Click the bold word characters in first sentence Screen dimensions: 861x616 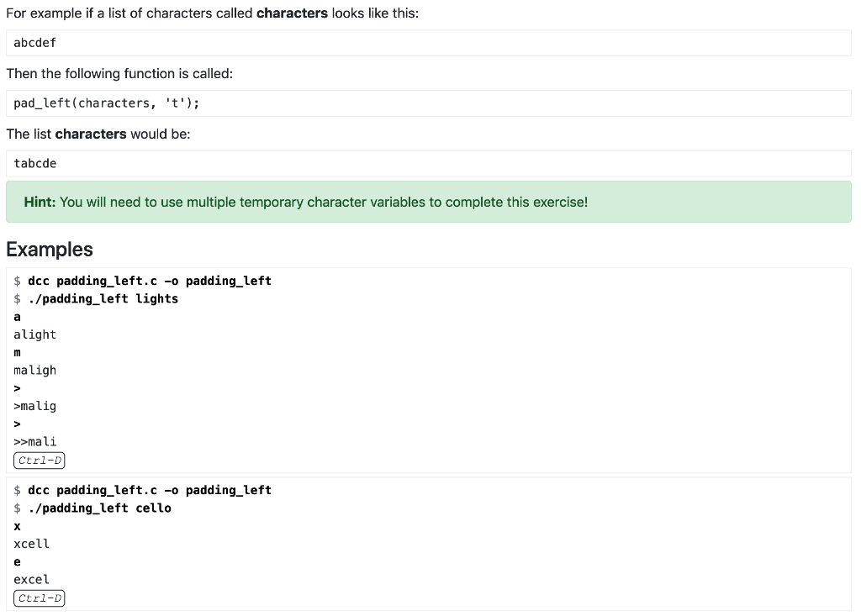(292, 13)
